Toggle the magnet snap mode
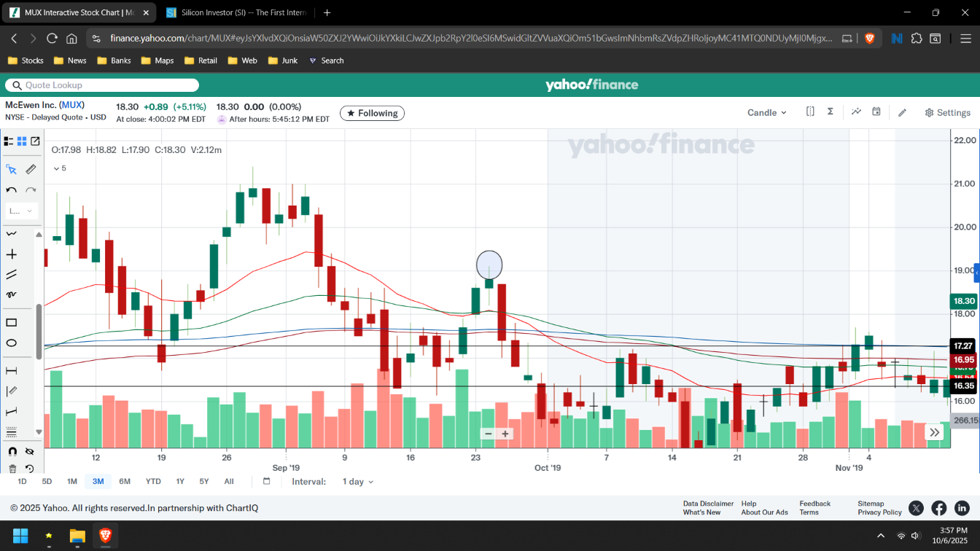This screenshot has width=980, height=551. (x=12, y=452)
